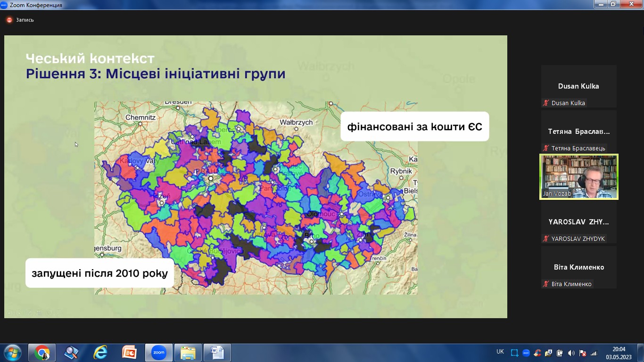Click muted microphone icon beside Віта Клименко

tap(546, 284)
